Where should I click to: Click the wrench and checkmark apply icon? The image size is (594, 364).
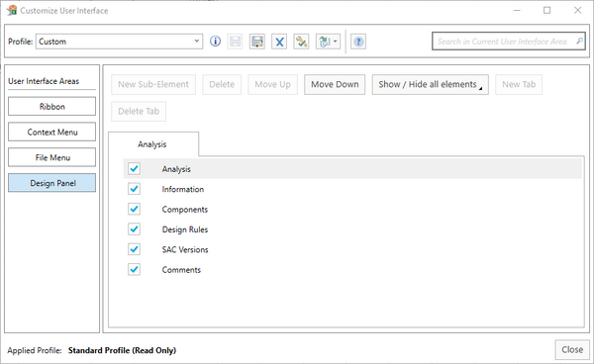[x=301, y=42]
